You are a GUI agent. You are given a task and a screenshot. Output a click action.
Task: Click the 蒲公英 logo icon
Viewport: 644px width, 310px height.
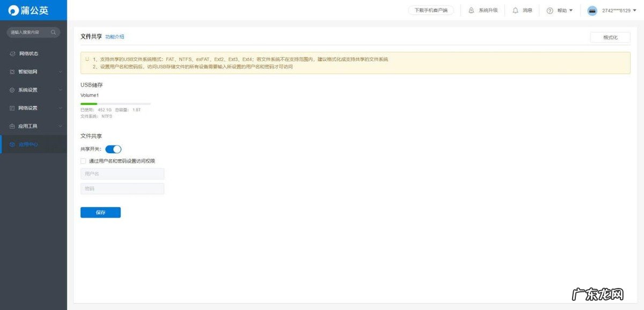point(13,10)
